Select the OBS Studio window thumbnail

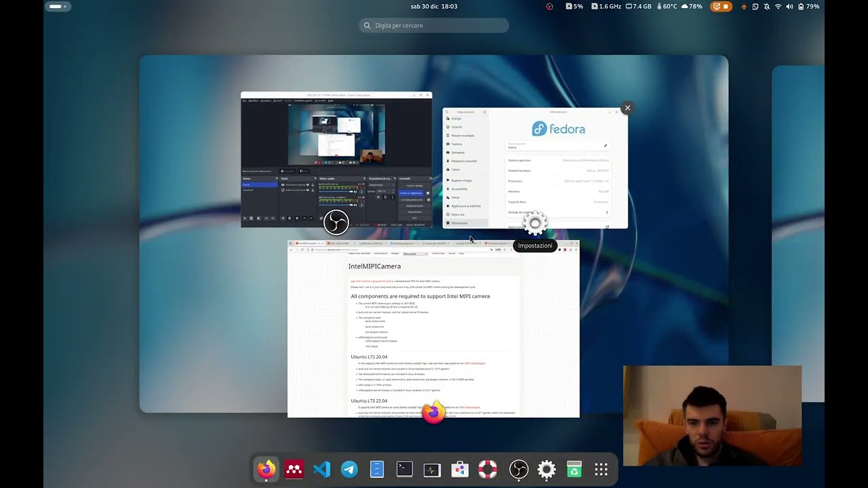(336, 159)
